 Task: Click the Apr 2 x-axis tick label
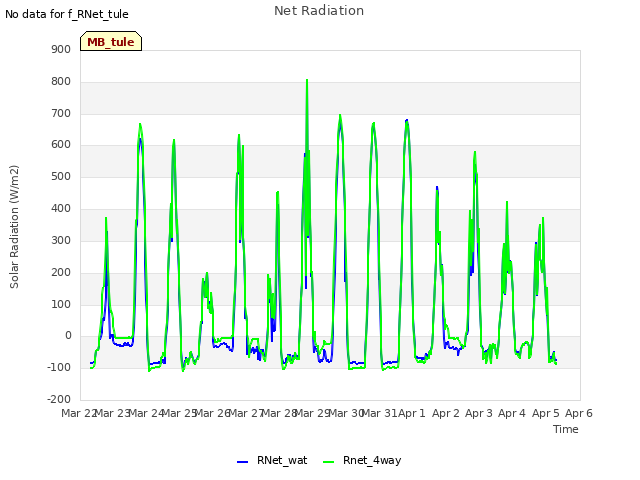(x=446, y=413)
